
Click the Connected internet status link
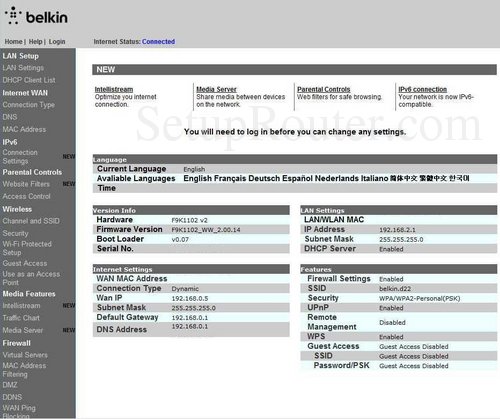(x=158, y=42)
